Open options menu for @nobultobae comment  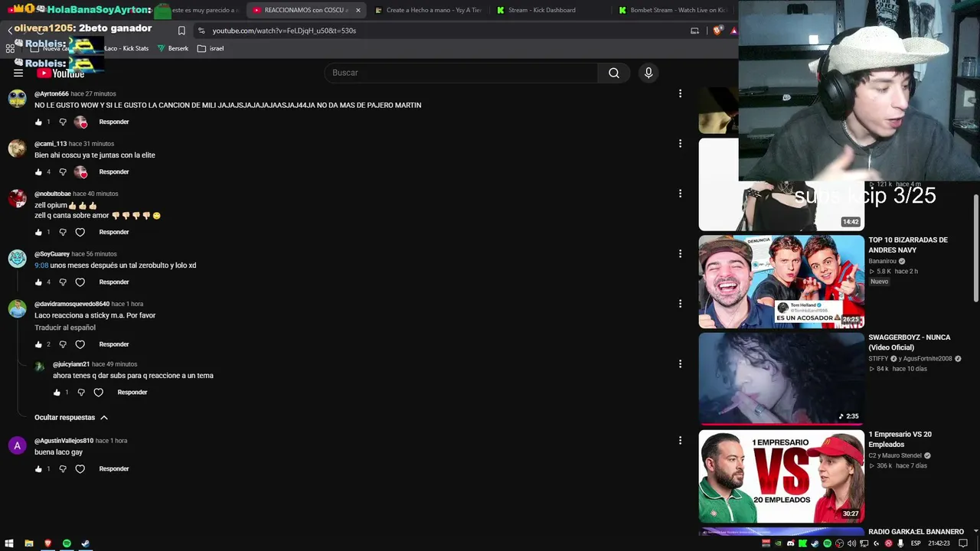click(x=680, y=194)
